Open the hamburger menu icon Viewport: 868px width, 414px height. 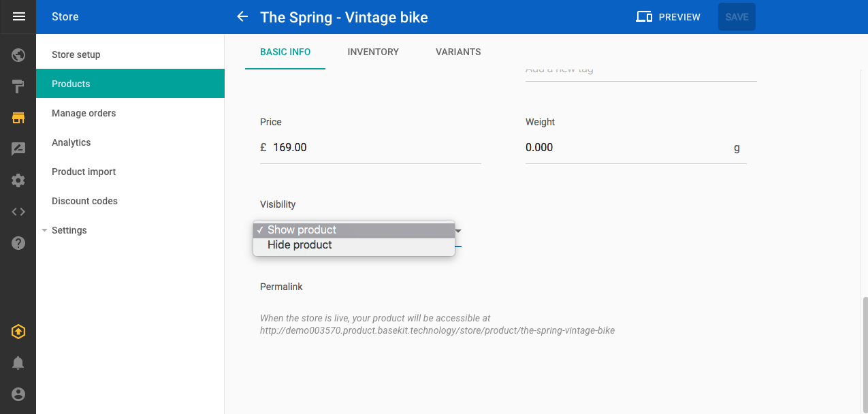tap(18, 16)
